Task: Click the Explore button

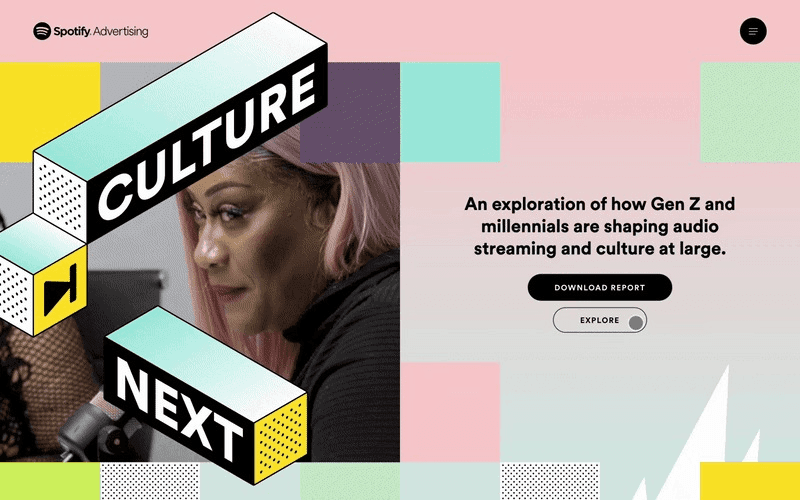Action: pos(599,320)
